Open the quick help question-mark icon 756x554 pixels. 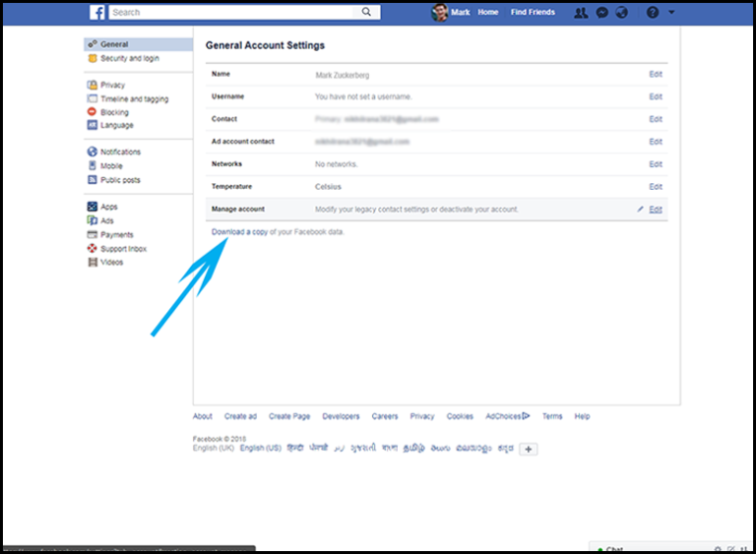tap(653, 12)
